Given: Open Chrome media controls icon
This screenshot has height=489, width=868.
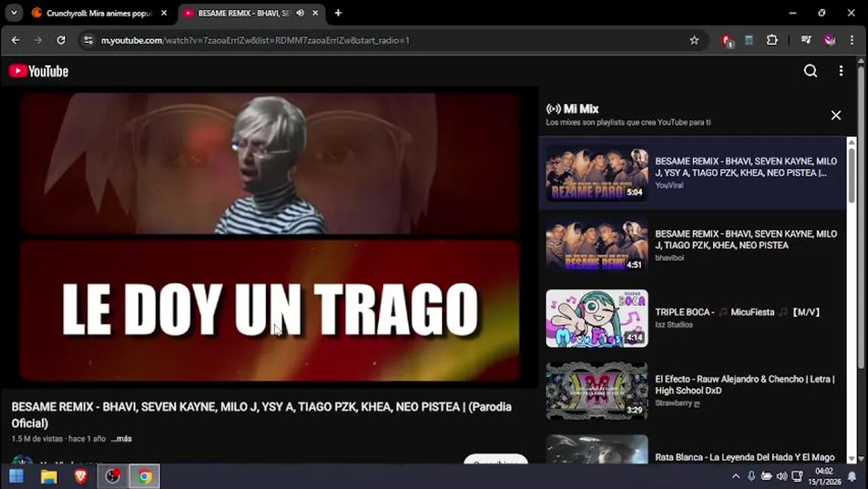Looking at the screenshot, I should pyautogui.click(x=806, y=40).
